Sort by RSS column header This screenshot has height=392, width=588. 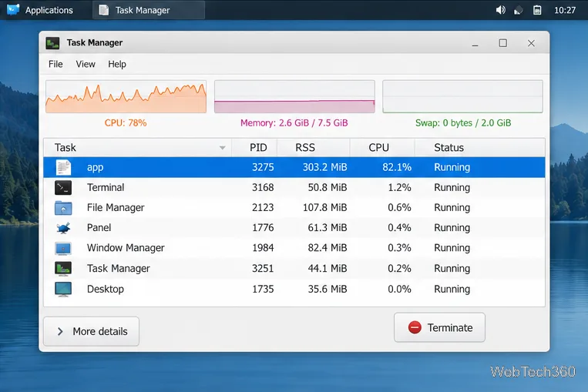point(305,148)
